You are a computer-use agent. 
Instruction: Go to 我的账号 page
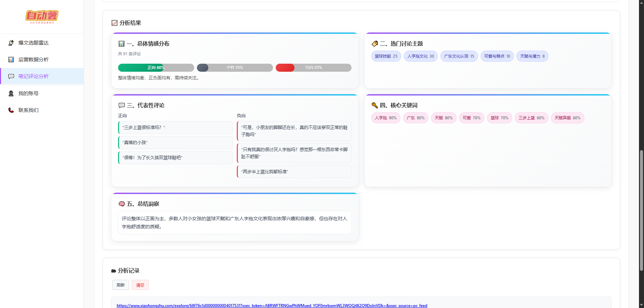click(x=29, y=94)
